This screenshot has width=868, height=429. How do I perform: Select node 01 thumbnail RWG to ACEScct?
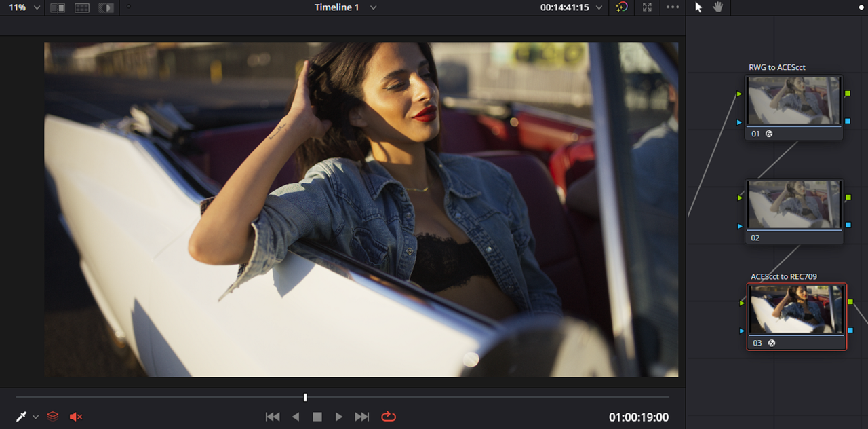click(x=794, y=101)
